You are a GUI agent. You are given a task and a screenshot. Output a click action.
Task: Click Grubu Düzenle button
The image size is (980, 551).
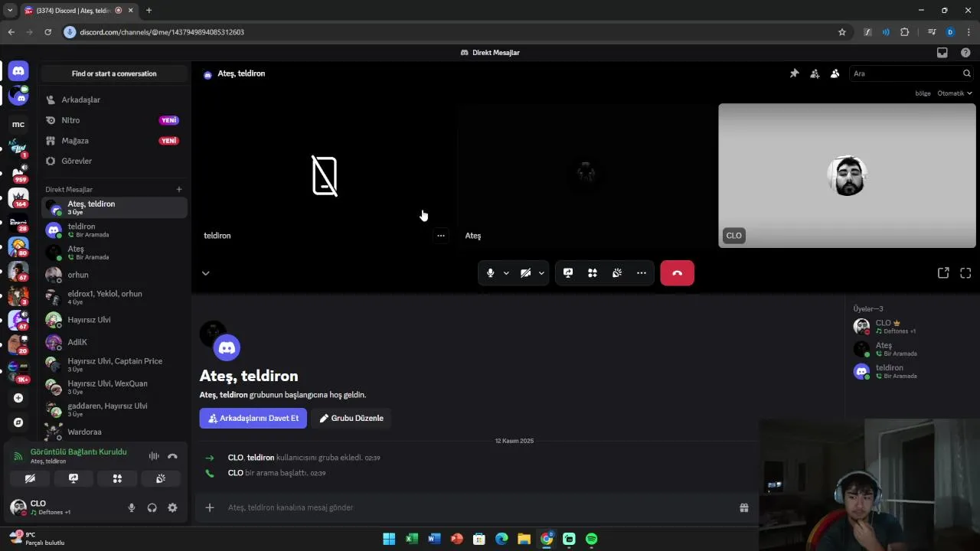(351, 419)
